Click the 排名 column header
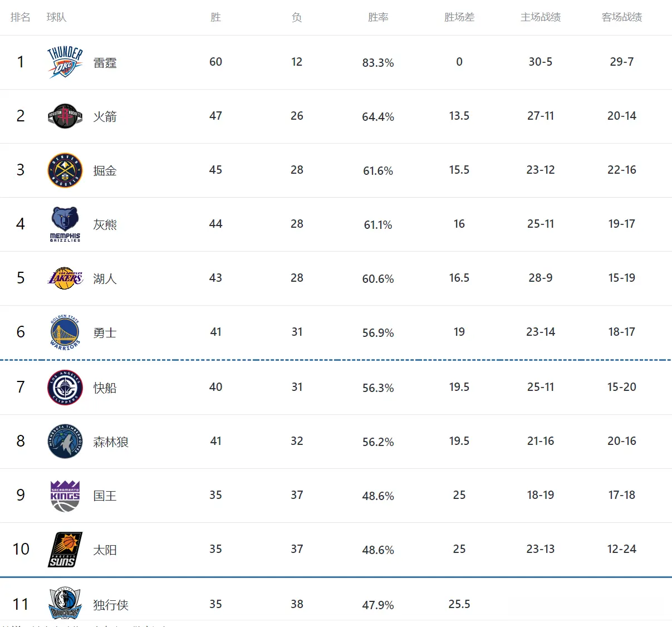Image resolution: width=672 pixels, height=627 pixels. (x=21, y=17)
